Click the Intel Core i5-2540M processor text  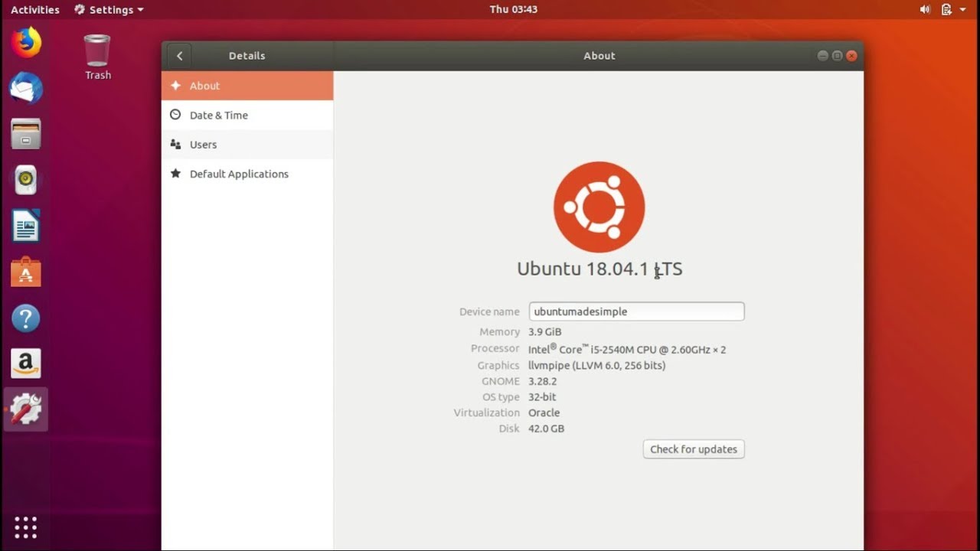627,349
